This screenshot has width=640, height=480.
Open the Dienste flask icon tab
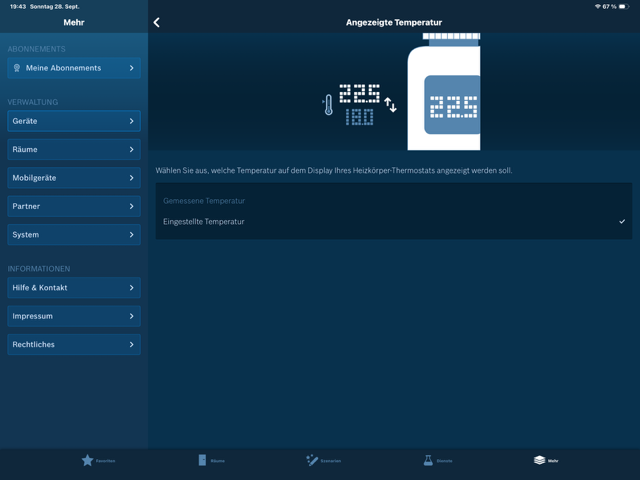(428, 460)
